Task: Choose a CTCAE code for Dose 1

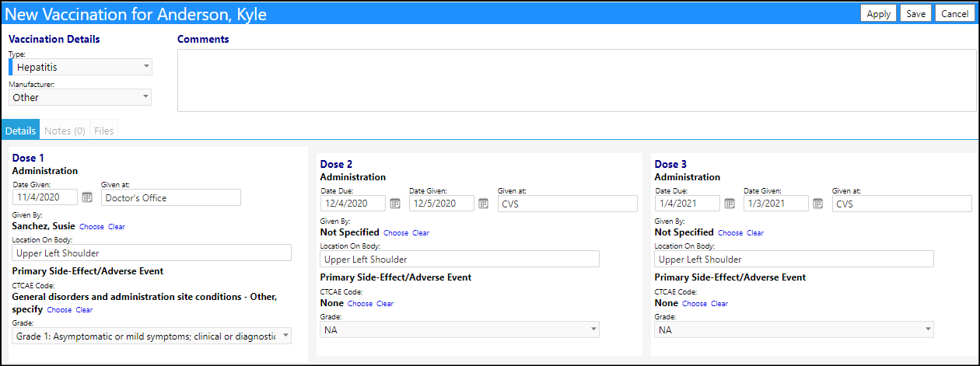Action: click(59, 310)
